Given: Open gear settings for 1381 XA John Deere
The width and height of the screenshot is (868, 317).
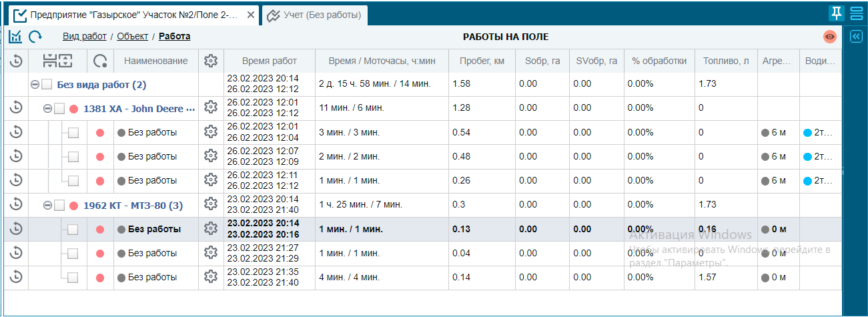Looking at the screenshot, I should coord(211,107).
